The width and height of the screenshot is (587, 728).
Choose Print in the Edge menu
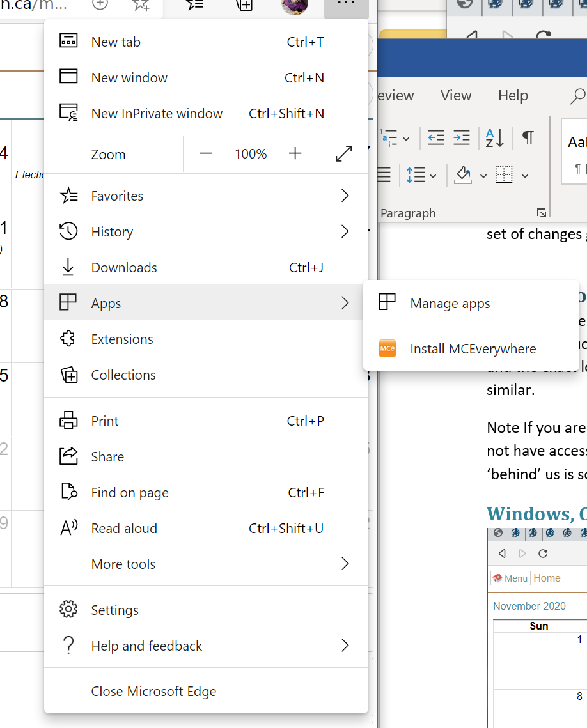click(x=206, y=421)
